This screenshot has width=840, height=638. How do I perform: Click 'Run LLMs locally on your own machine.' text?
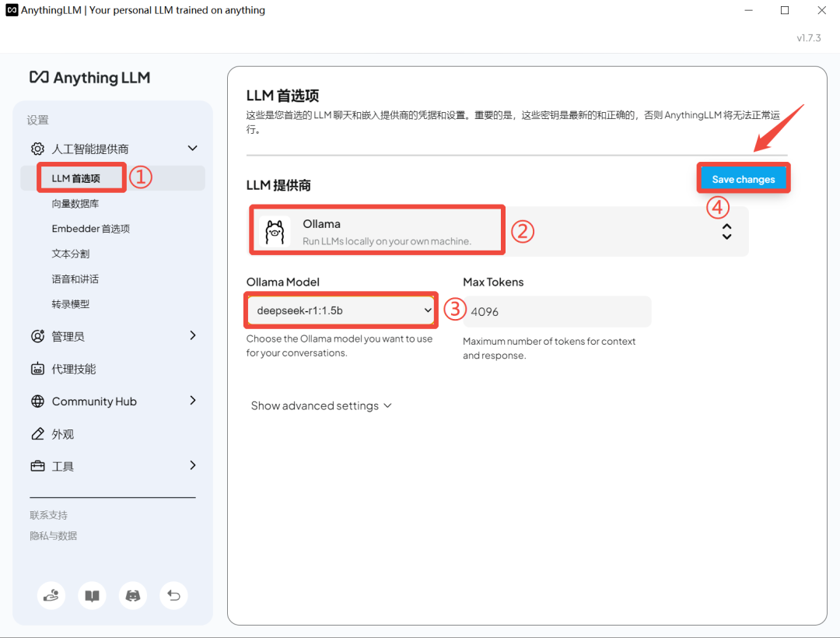(x=387, y=241)
